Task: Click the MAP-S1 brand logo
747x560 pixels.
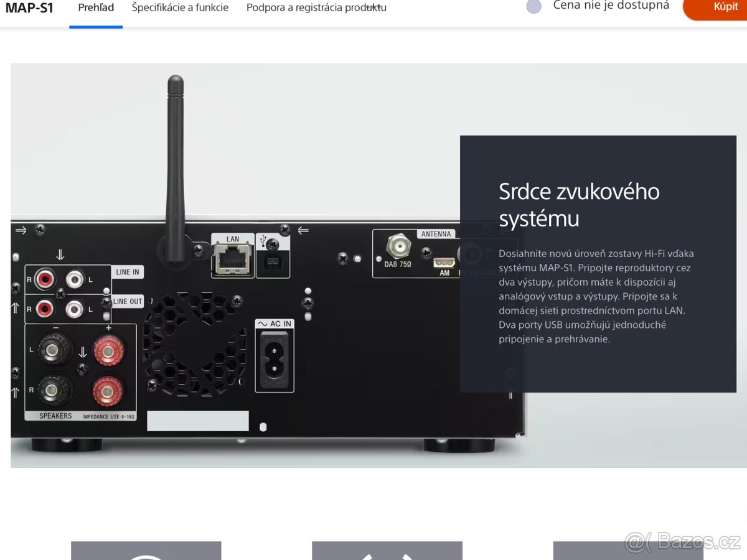Action: point(29,8)
